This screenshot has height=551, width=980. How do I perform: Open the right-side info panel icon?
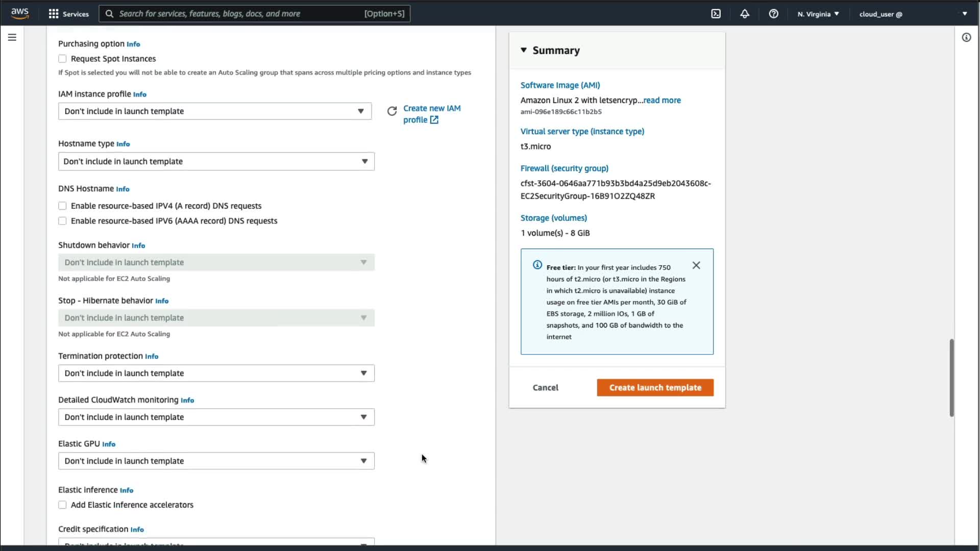click(x=966, y=37)
